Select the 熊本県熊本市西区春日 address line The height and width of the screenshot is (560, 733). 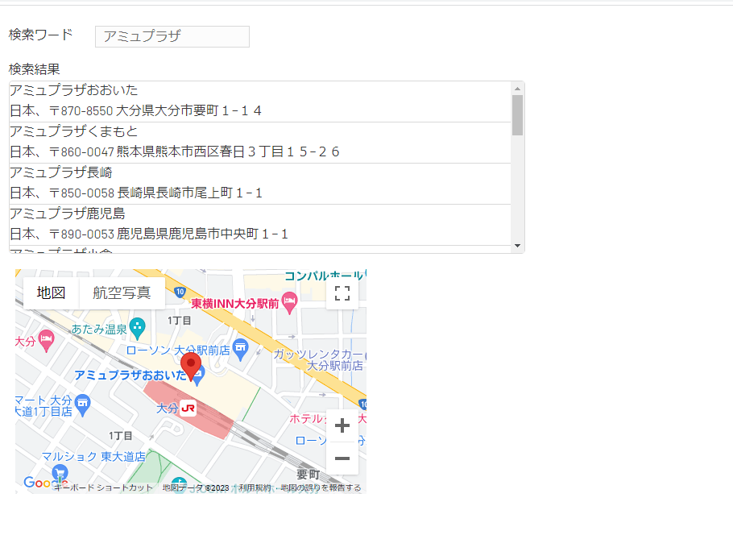click(x=174, y=152)
